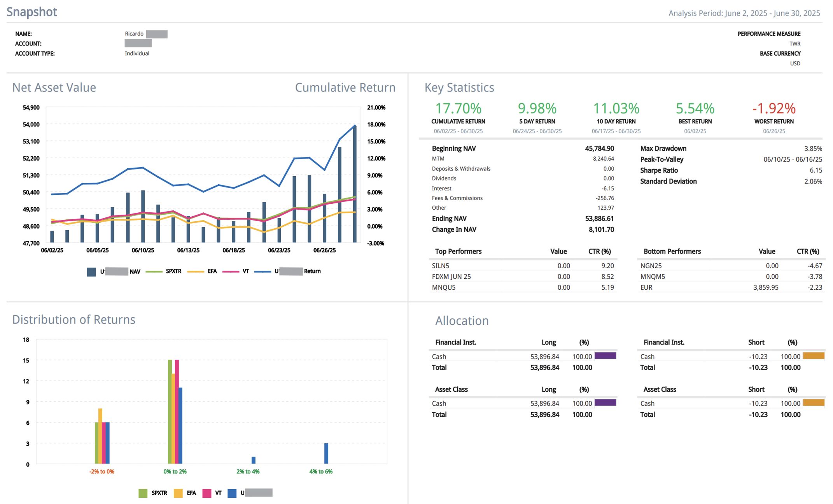833x504 pixels.
Task: Click the NAV legend square in chart
Action: [x=91, y=271]
